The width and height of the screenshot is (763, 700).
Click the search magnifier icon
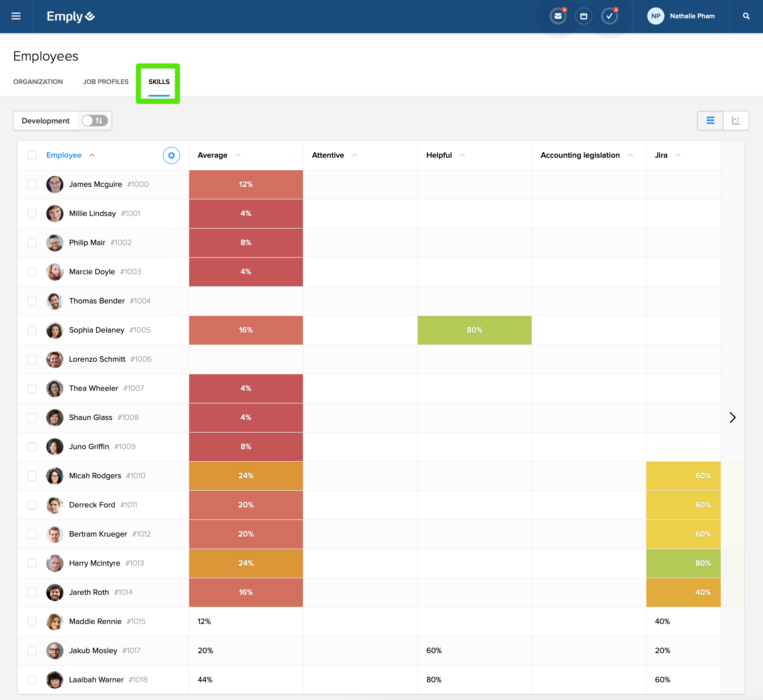(746, 16)
